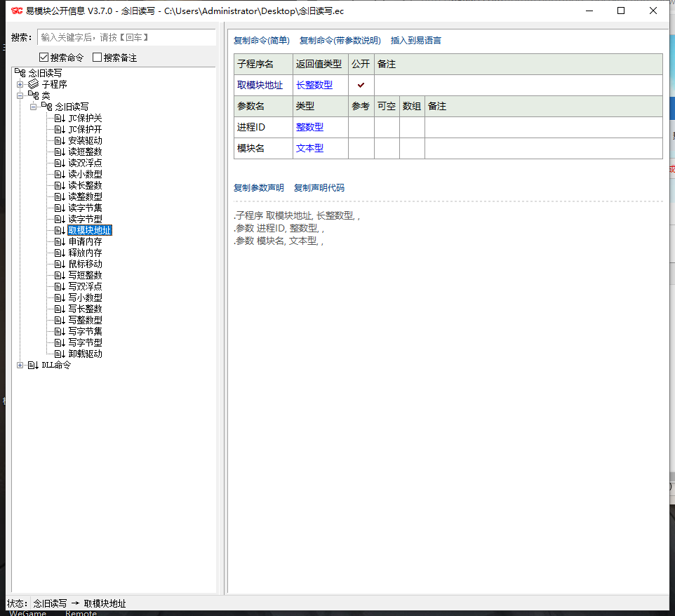675x616 pixels.
Task: Click the icon next to 读长整数
Action: tap(60, 185)
